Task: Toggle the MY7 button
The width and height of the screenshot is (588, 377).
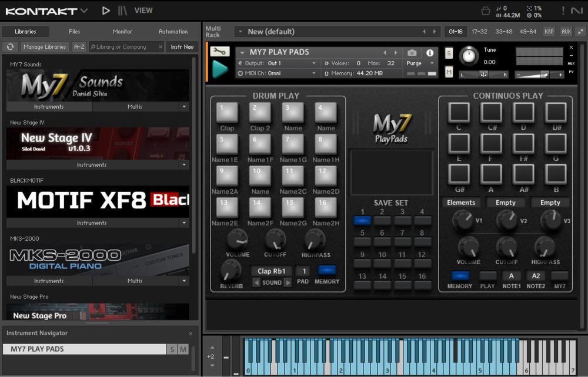Action: coord(560,276)
